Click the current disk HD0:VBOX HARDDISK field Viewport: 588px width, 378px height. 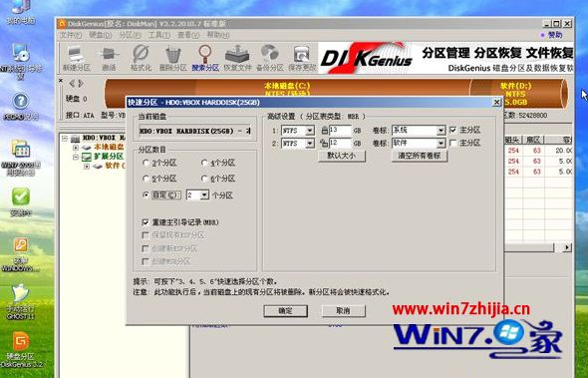[194, 132]
